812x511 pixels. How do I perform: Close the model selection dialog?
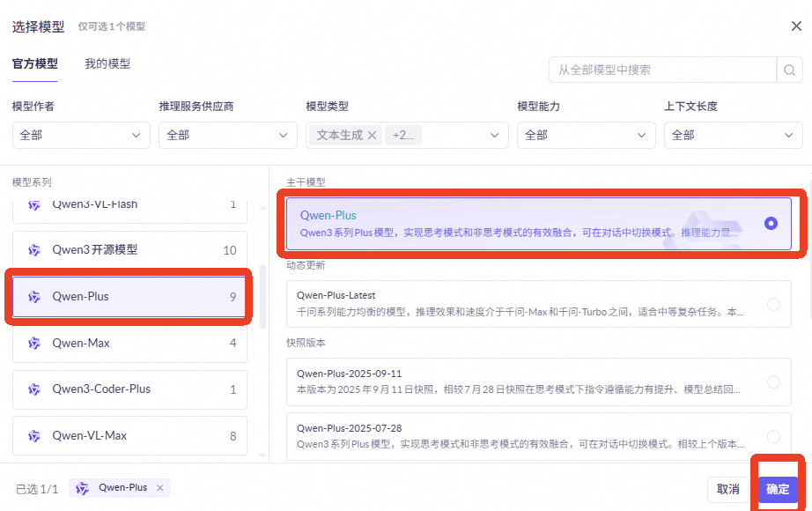pos(796,26)
